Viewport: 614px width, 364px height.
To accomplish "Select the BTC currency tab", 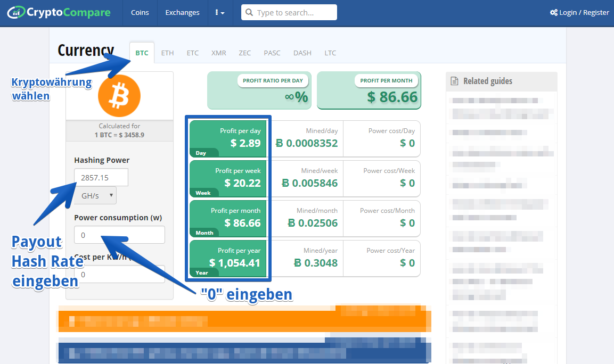I will tap(142, 53).
